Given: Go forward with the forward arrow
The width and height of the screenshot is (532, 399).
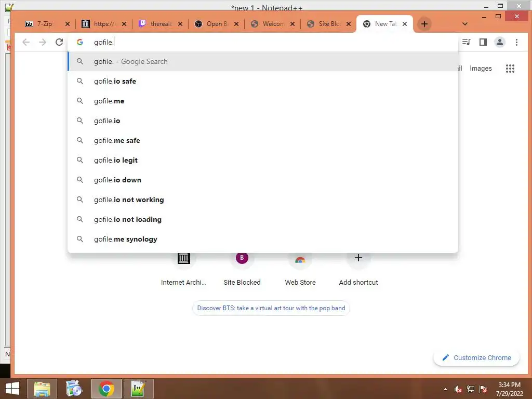Looking at the screenshot, I should (43, 42).
